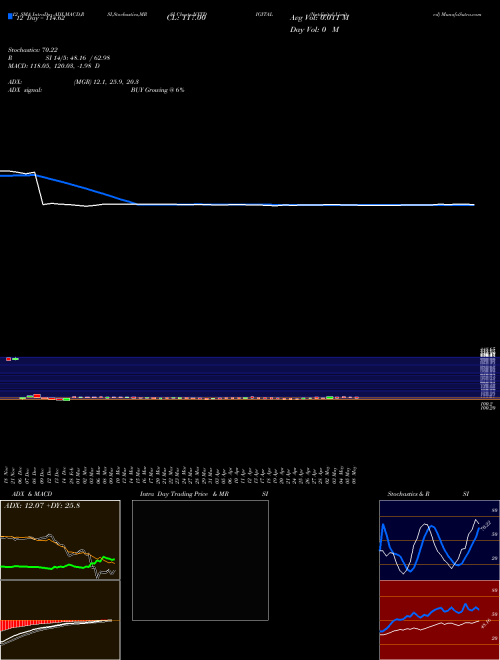This screenshot has width=500, height=660.
Task: Click the 'CL: 117.00' closing price label
Action: pyautogui.click(x=186, y=18)
